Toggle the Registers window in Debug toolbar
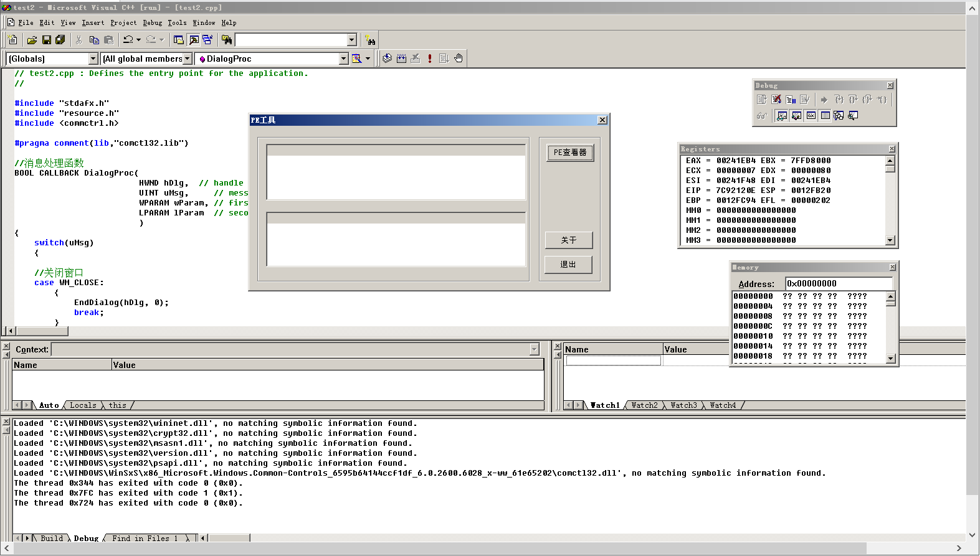The width and height of the screenshot is (980, 556). click(x=811, y=116)
